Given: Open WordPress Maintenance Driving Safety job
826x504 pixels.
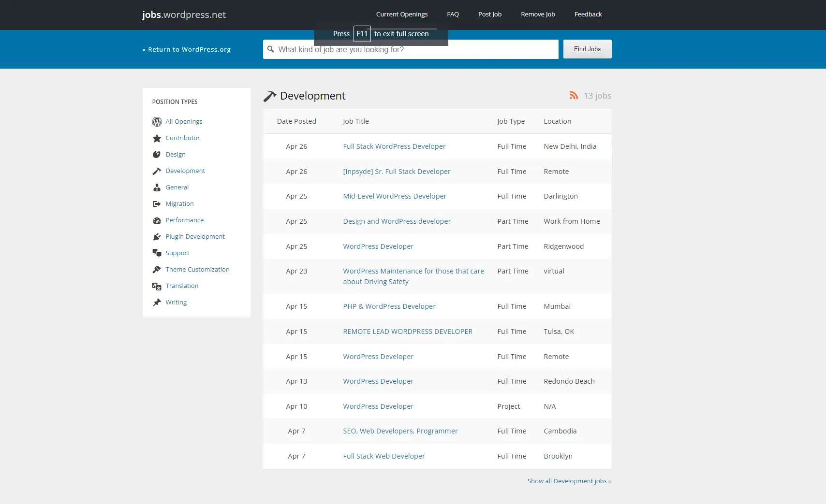Looking at the screenshot, I should click(x=413, y=276).
